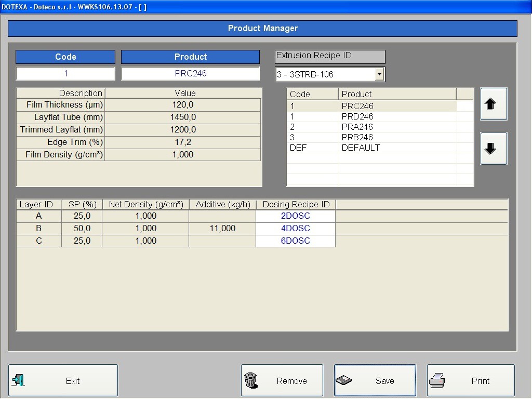This screenshot has width=532, height=399.
Task: Click the Net Density column header
Action: tap(145, 205)
